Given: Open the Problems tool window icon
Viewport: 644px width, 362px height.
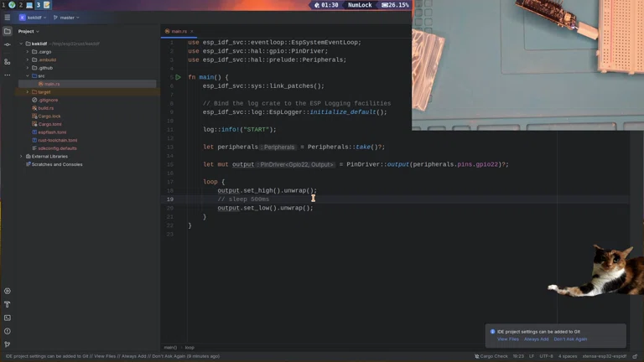Looking at the screenshot, I should (x=8, y=331).
